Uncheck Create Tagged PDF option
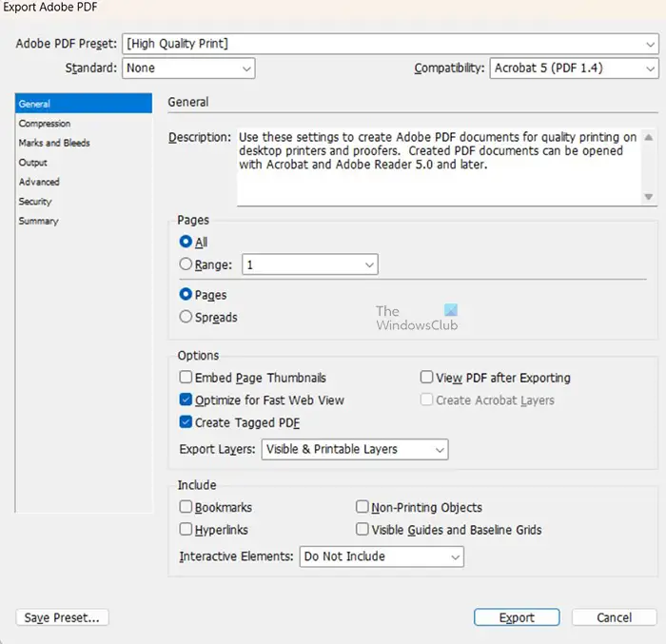 (x=186, y=421)
